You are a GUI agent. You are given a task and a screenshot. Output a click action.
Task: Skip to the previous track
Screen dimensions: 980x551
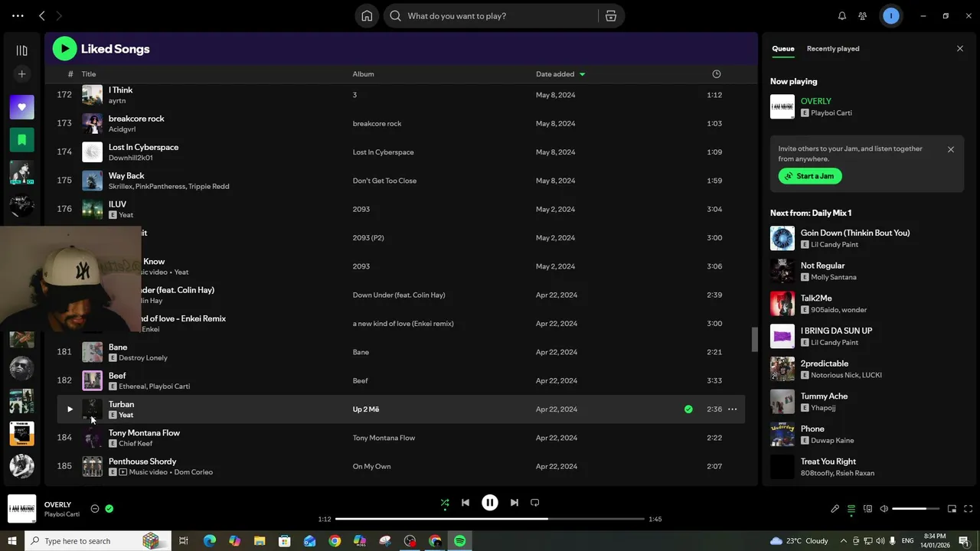click(x=465, y=503)
